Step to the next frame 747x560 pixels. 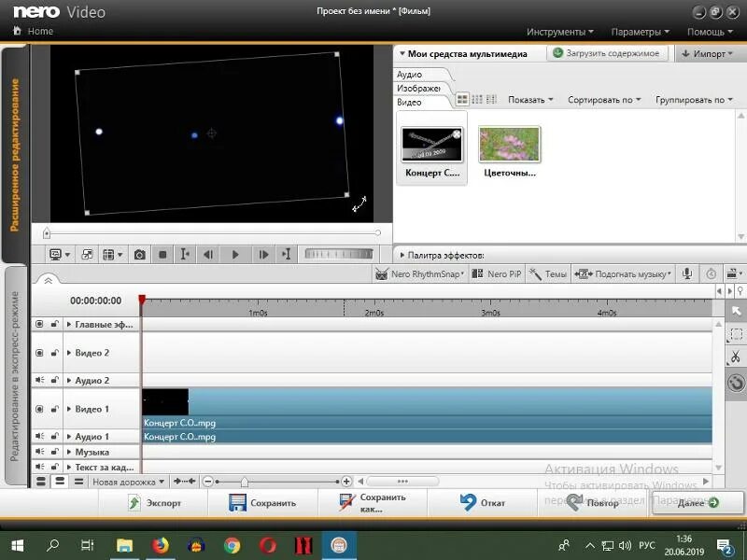(263, 255)
